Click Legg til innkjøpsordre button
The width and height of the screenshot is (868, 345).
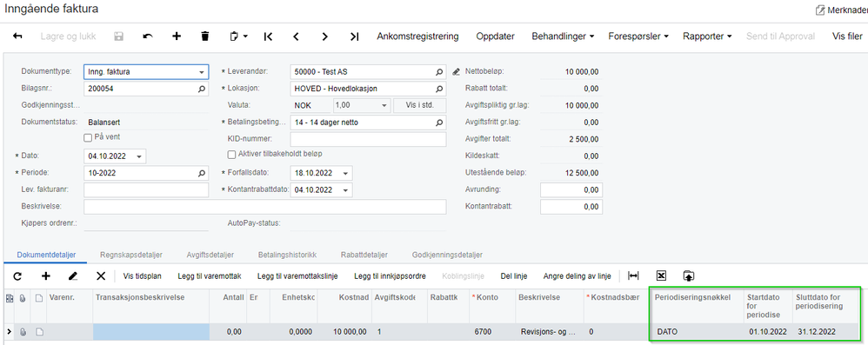(391, 275)
